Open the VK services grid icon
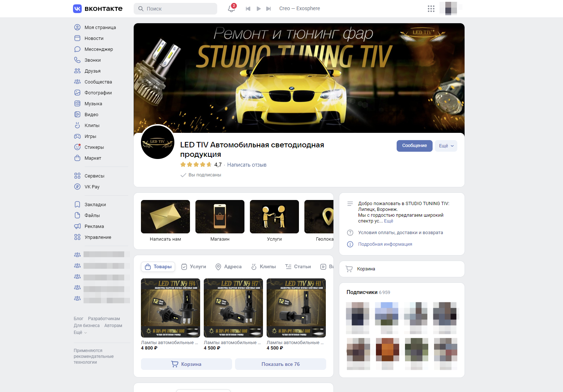The image size is (563, 392). [431, 9]
